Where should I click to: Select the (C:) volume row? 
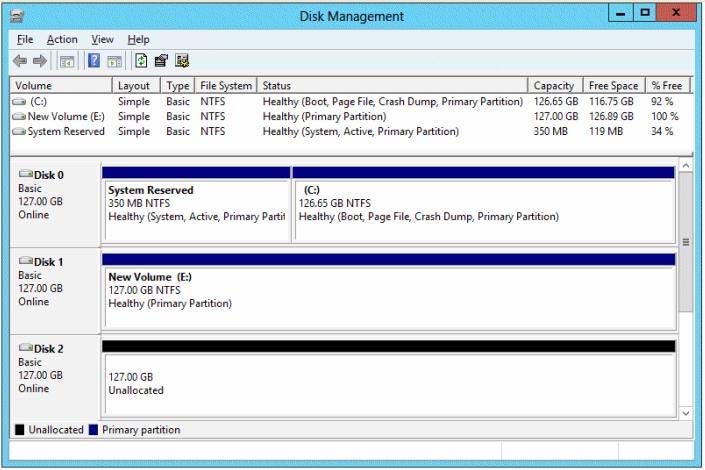click(351, 102)
